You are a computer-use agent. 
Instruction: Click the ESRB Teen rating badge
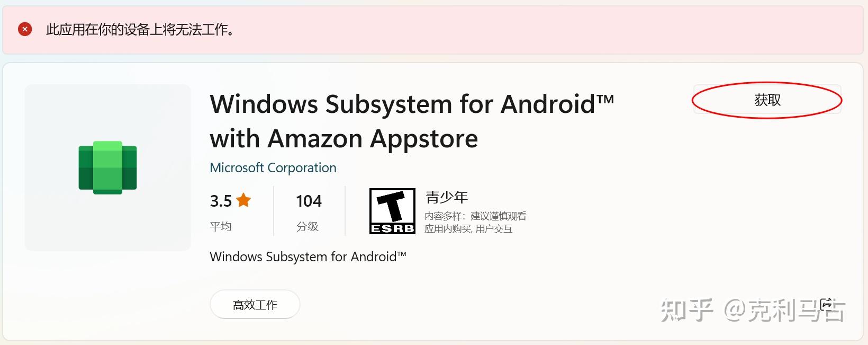(392, 211)
